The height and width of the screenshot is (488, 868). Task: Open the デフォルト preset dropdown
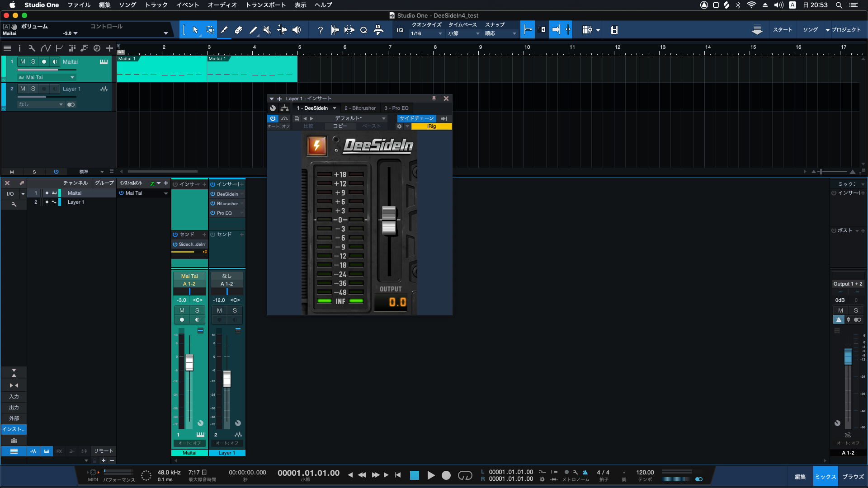coord(351,118)
